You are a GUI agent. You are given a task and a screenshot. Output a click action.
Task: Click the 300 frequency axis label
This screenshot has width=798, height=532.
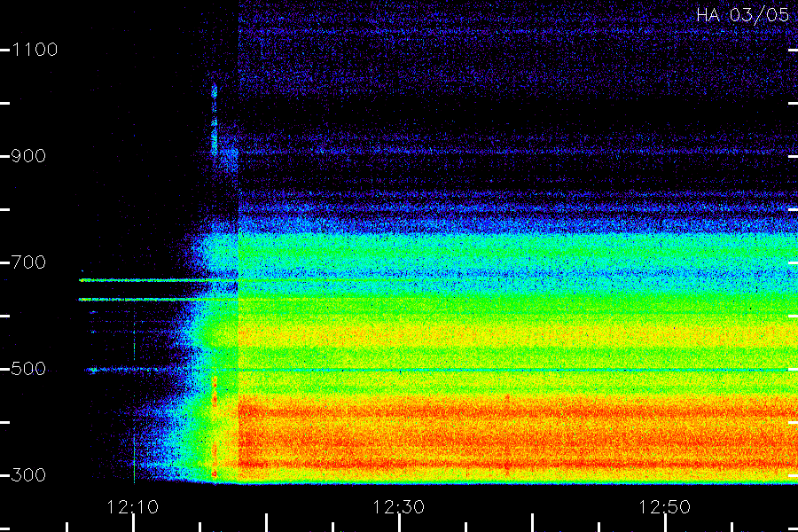pos(28,475)
